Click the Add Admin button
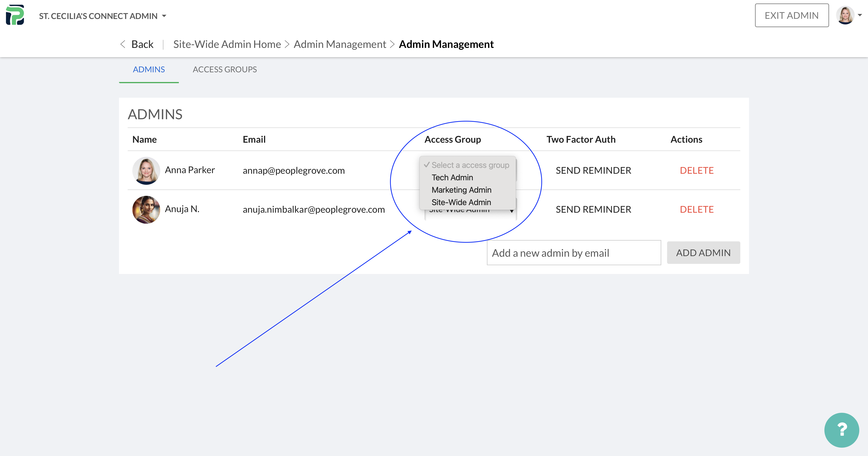The image size is (868, 456). [x=703, y=253]
